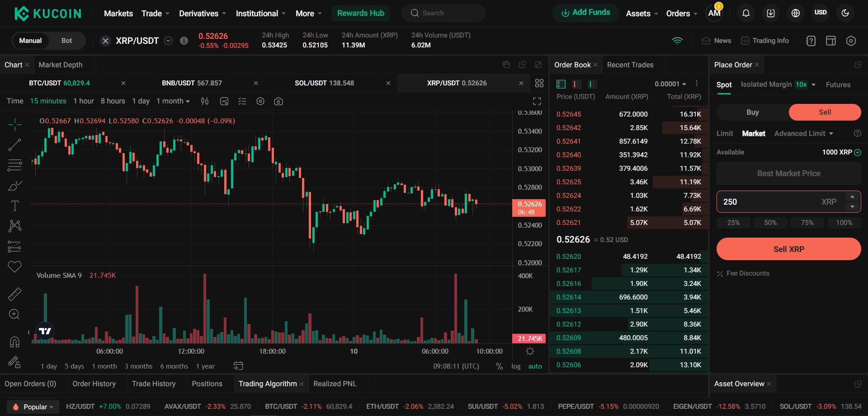Switch to Bot trading mode

(66, 41)
